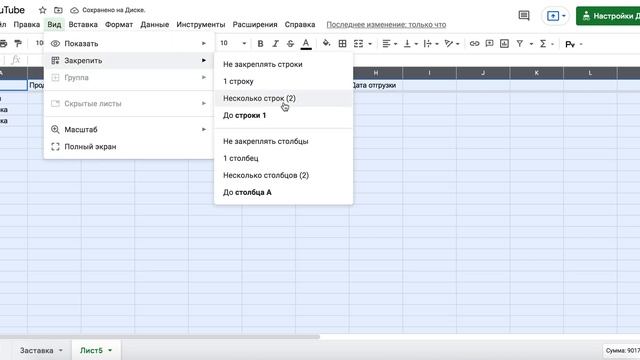This screenshot has height=360, width=640.
Task: Open the Вид menu
Action: (54, 24)
